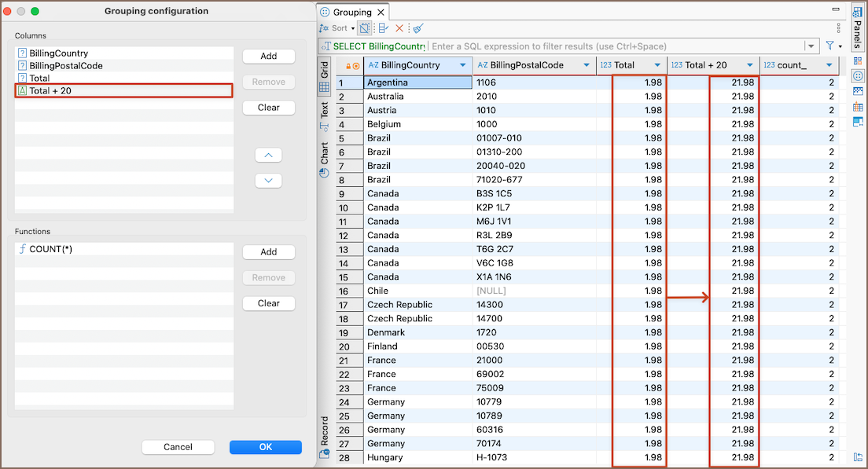868x469 pixels.
Task: Click the broom clear grouping icon
Action: (417, 28)
